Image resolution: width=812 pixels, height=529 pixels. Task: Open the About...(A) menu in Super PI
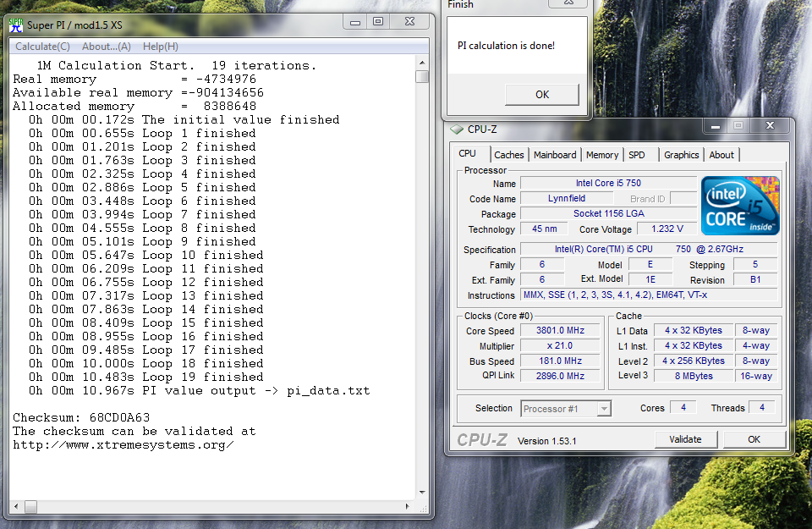[x=107, y=47]
